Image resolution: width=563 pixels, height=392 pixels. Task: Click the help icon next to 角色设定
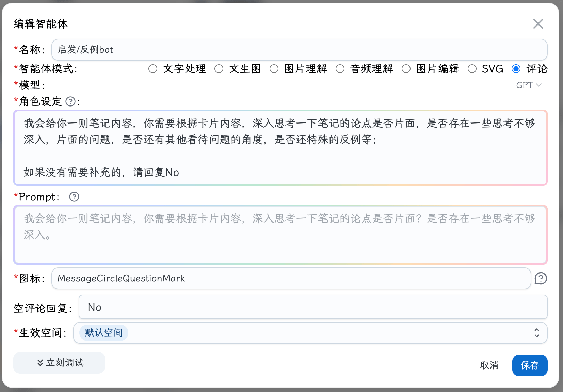pos(70,101)
